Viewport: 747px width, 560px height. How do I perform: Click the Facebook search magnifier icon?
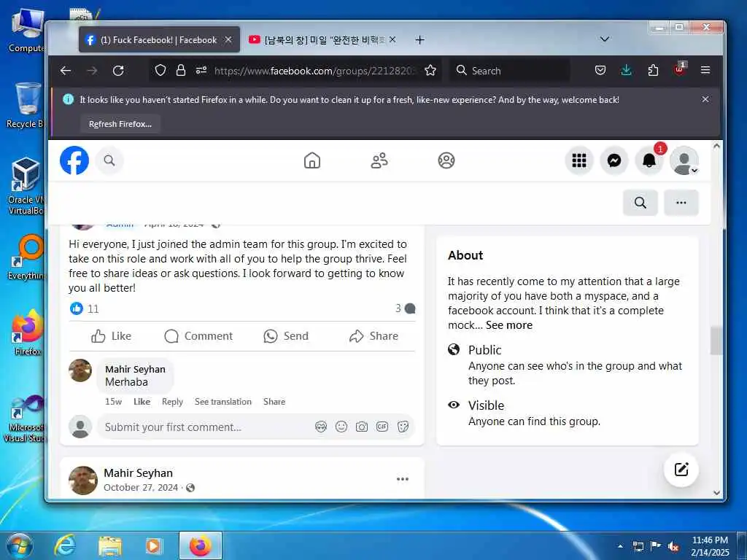tap(109, 160)
